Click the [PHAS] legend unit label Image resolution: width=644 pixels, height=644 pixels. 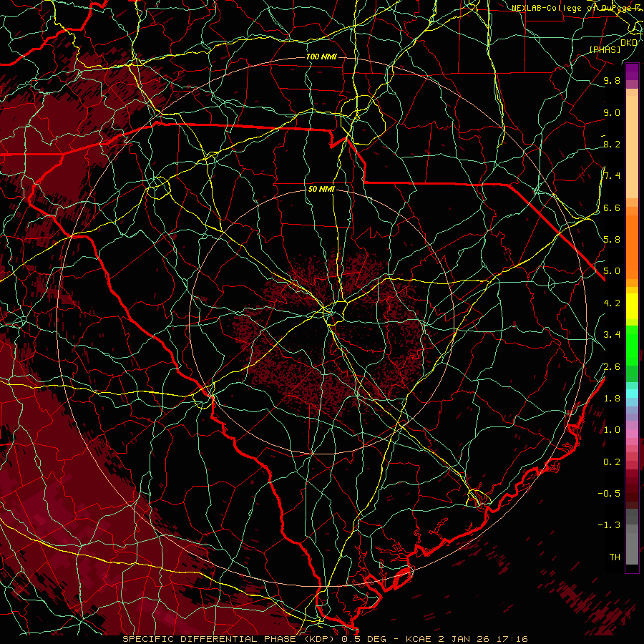[605, 49]
